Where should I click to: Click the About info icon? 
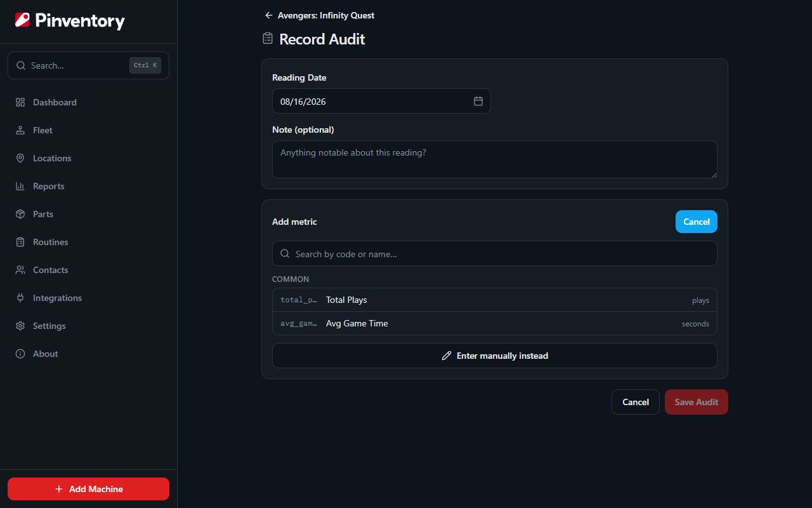[20, 354]
